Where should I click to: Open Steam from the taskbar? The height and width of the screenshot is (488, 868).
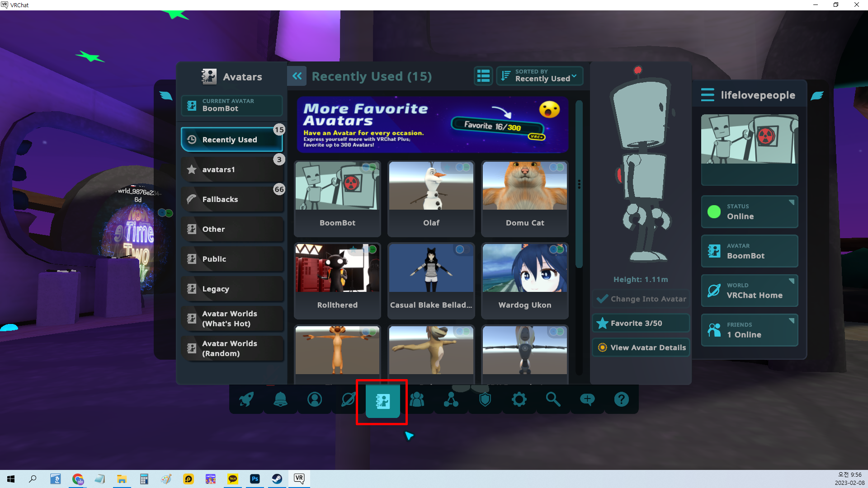click(277, 479)
